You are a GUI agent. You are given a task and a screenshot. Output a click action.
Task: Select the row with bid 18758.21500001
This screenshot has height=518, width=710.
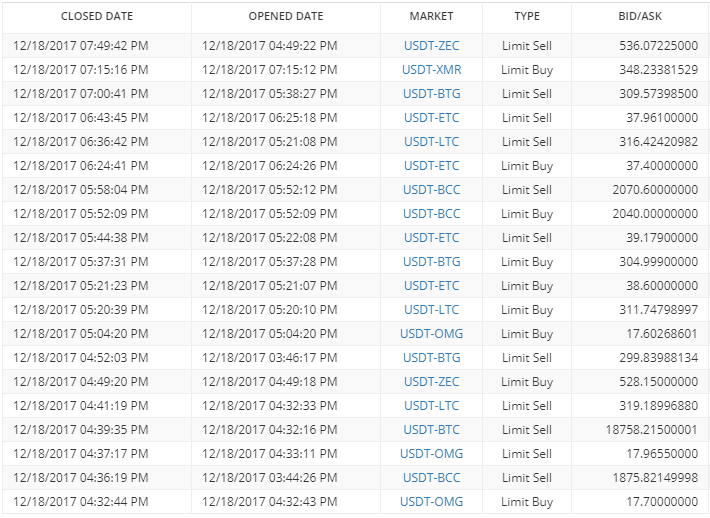coord(355,430)
